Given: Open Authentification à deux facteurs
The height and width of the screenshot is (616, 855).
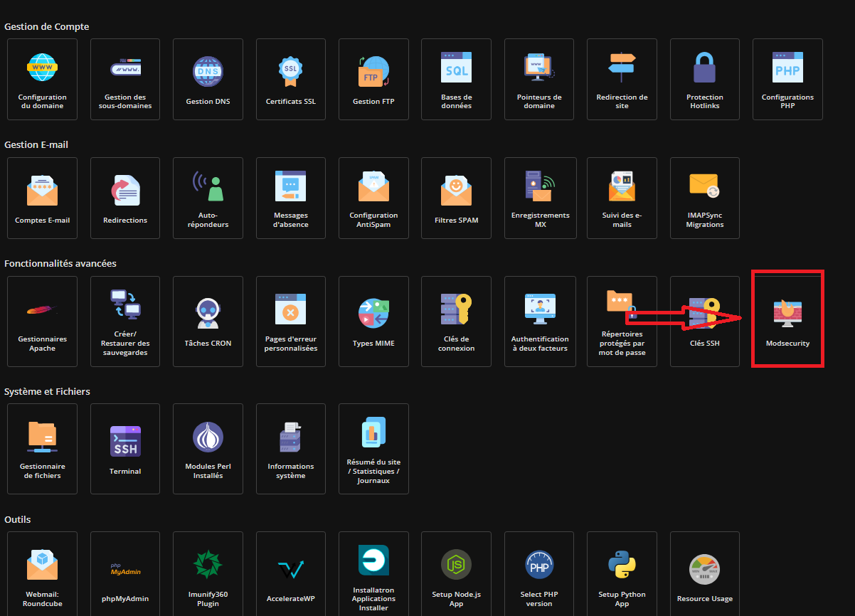Looking at the screenshot, I should (539, 322).
